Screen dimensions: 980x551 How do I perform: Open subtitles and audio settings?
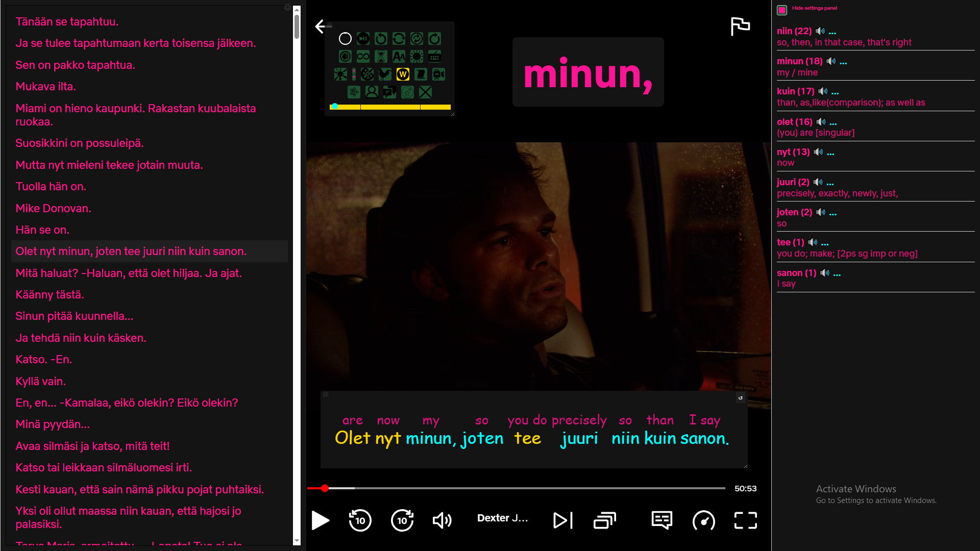662,520
